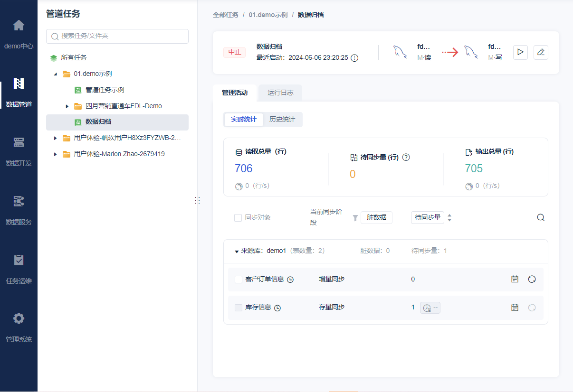
Task: Collapse the 01.demo示例 folder
Action: tap(55, 74)
